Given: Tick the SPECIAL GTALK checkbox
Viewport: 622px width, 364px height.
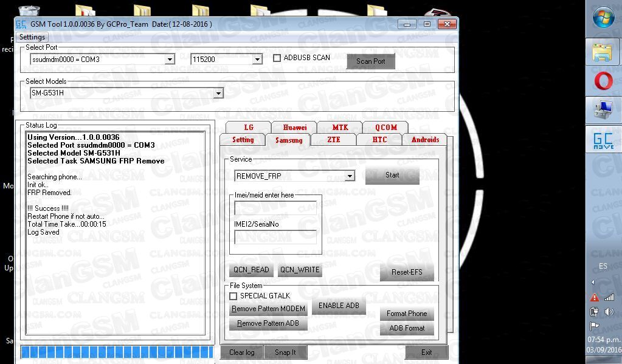Looking at the screenshot, I should click(x=233, y=296).
